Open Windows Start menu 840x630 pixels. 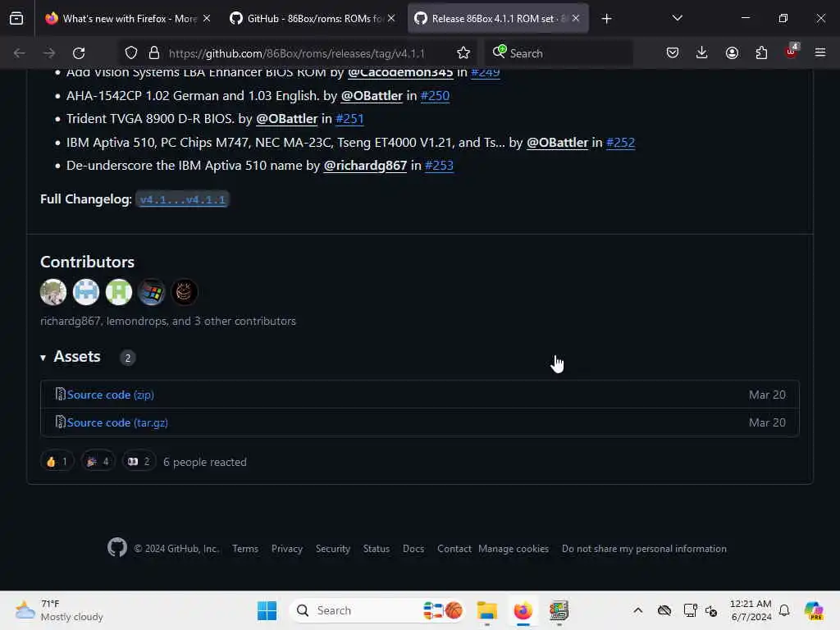click(x=267, y=610)
